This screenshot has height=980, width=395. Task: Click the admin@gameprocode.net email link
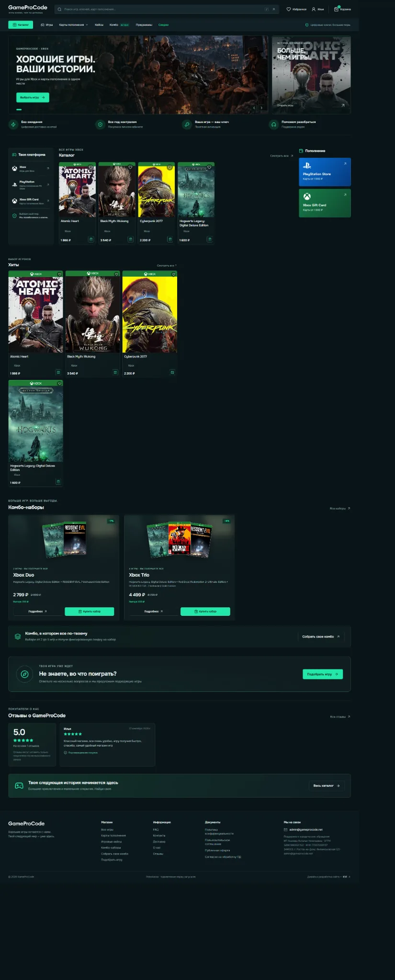306,830
